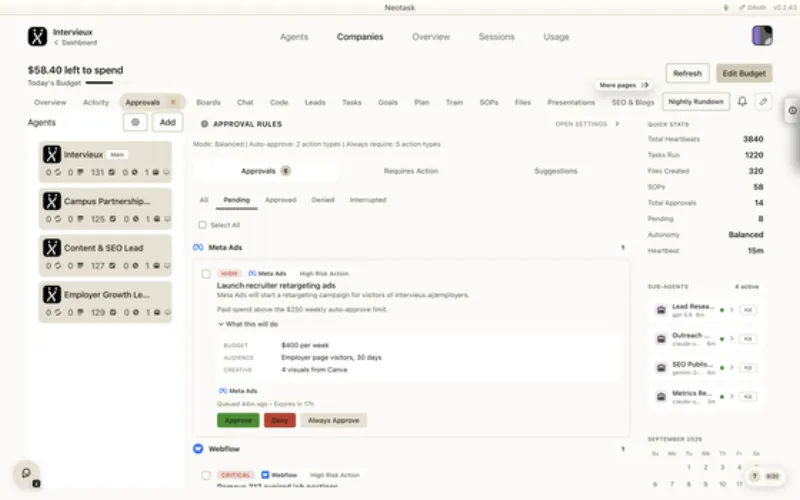
Task: Switch to the Requires Action tab
Action: coord(411,171)
